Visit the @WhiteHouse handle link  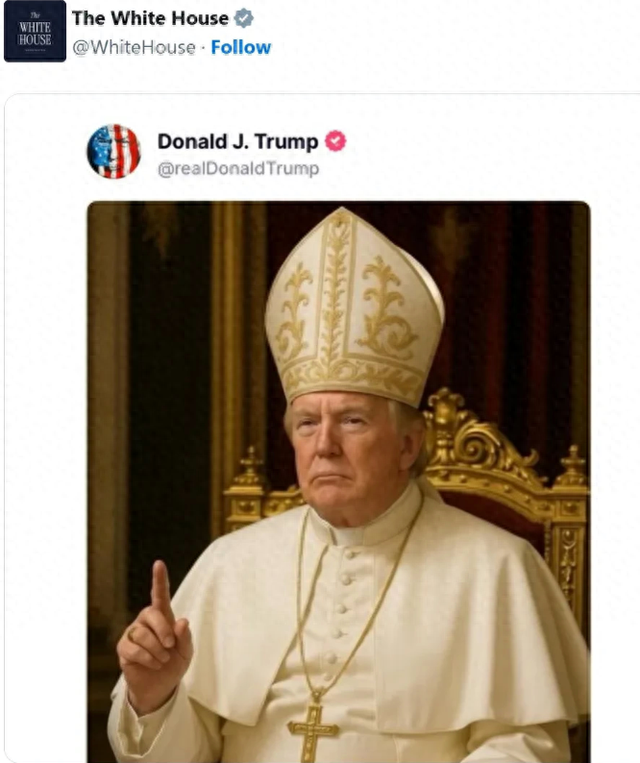click(134, 48)
